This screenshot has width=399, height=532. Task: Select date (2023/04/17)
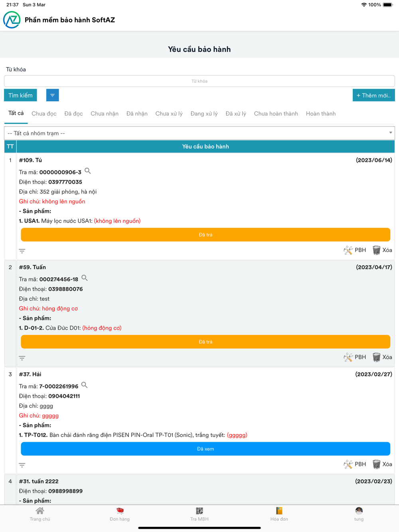tap(374, 267)
